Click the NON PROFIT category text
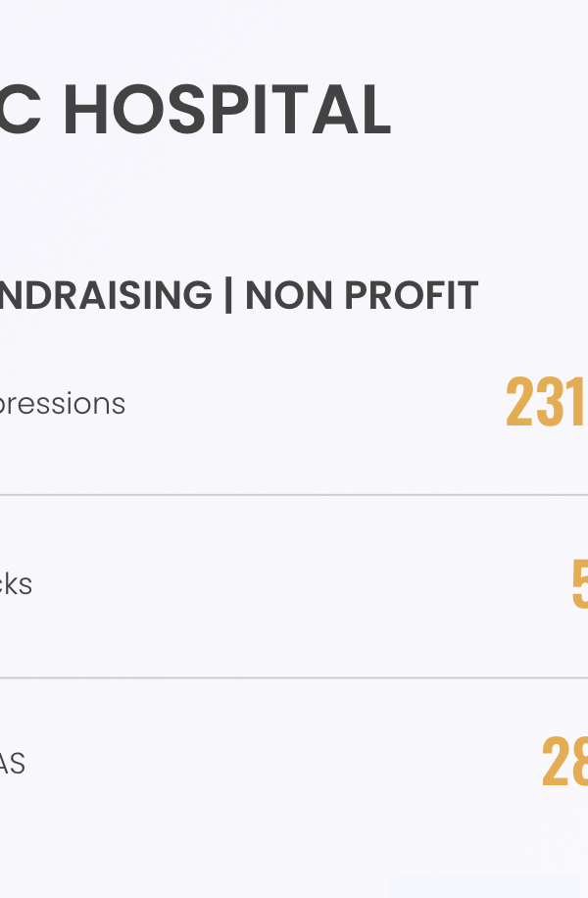 [x=362, y=295]
